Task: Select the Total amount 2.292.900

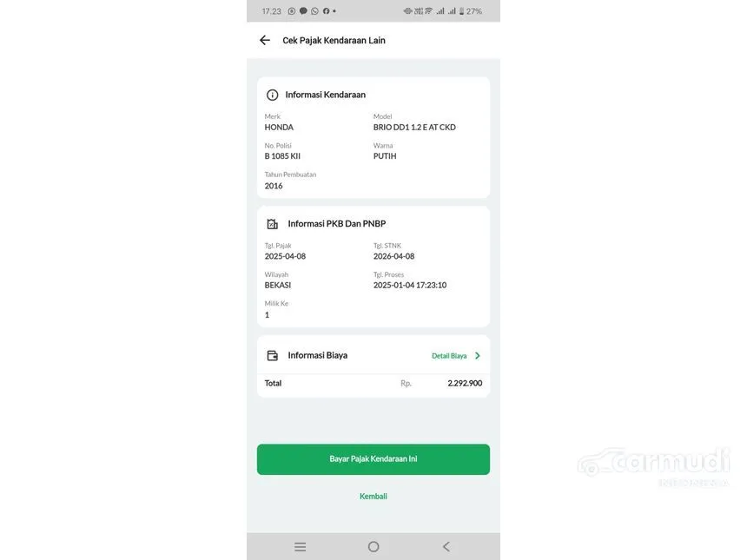Action: [x=465, y=384]
